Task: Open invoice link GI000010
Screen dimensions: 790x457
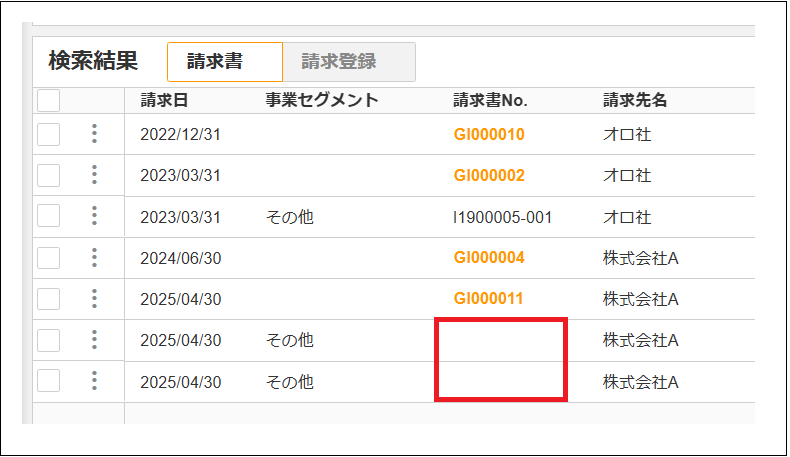Action: coord(489,135)
